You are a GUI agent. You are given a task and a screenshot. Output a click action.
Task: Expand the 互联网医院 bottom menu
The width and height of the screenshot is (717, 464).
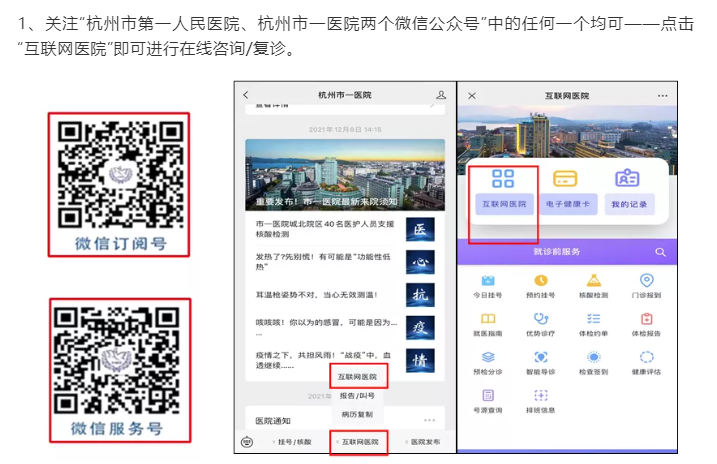coord(358,441)
